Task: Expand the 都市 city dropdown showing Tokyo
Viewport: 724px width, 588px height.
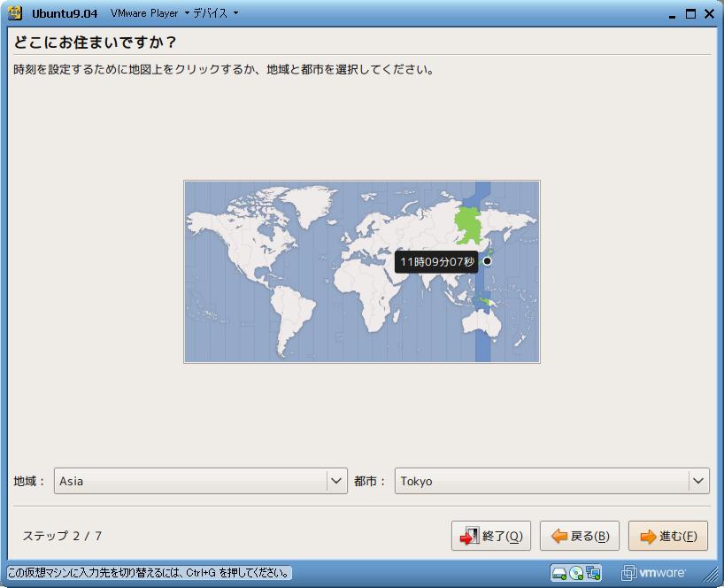Action: 551,481
